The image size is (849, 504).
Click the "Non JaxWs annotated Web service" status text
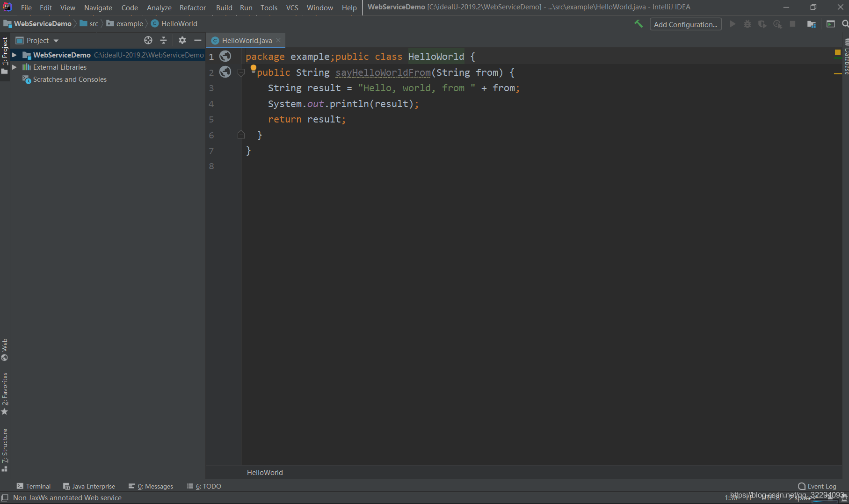pyautogui.click(x=67, y=498)
